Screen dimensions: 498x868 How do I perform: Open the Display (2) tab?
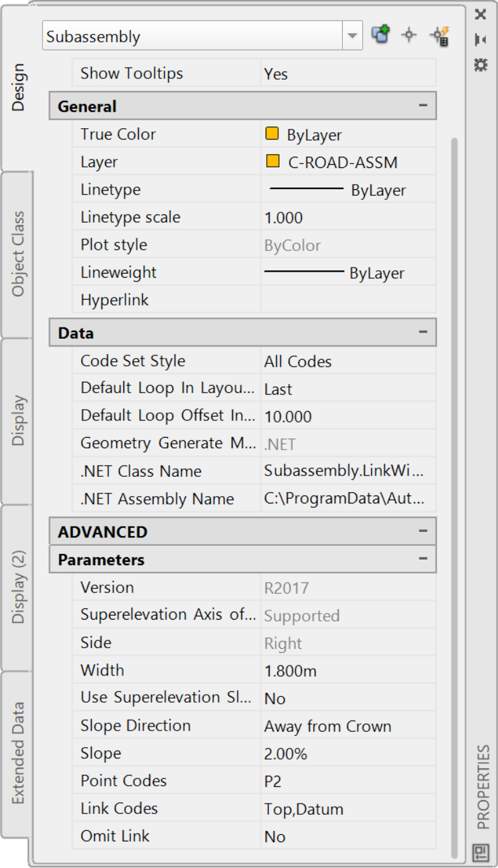[18, 587]
